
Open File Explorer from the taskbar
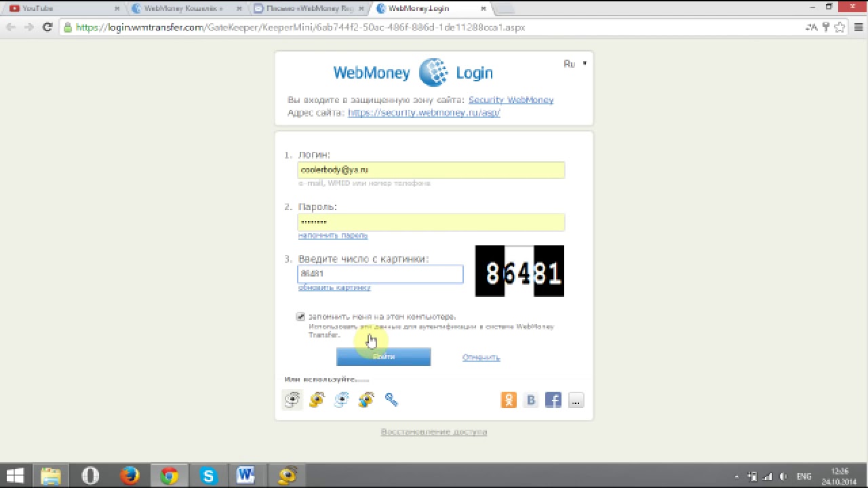point(51,476)
